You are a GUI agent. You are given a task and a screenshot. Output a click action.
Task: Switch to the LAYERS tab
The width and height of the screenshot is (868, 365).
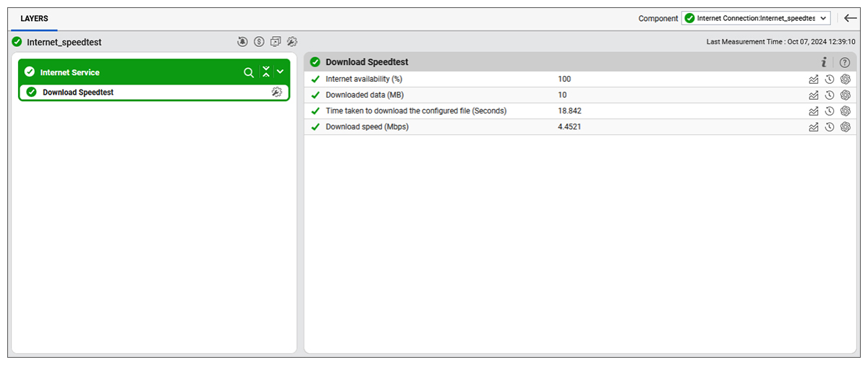(34, 18)
